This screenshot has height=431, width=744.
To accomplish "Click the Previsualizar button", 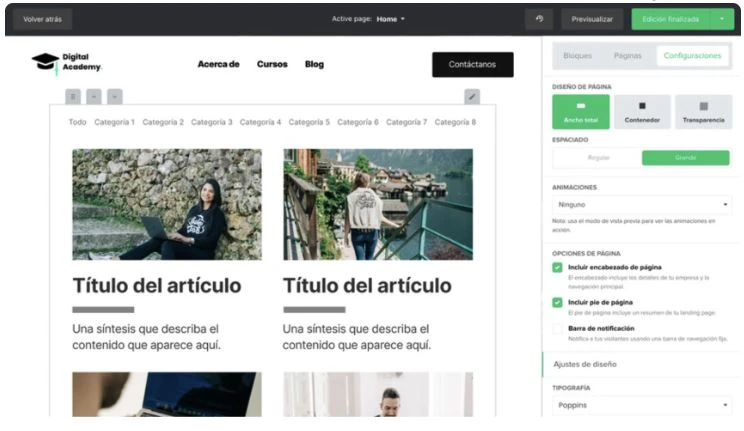I will (592, 19).
